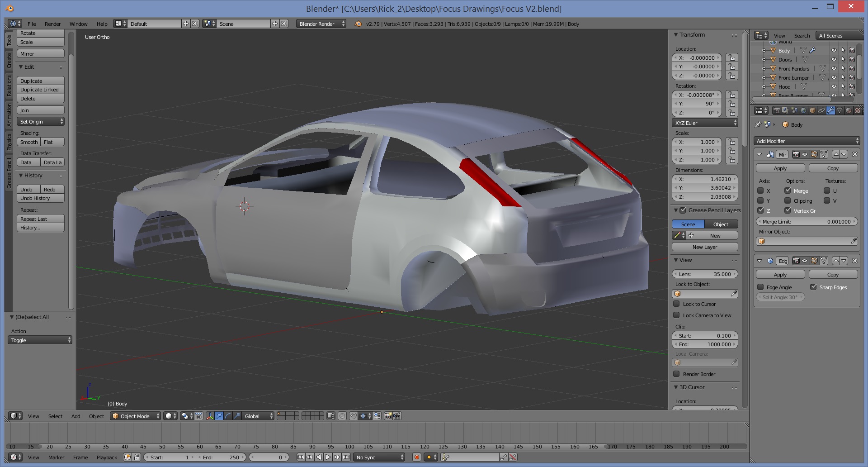Click the delete keyframe crossed key icon
The height and width of the screenshot is (467, 868).
point(513,457)
